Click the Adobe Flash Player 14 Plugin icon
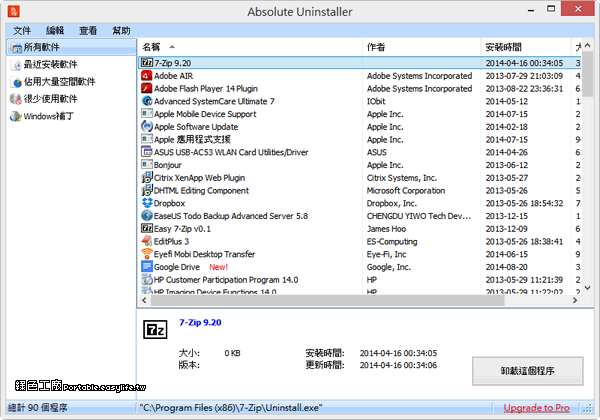Image resolution: width=600 pixels, height=420 pixels. 147,88
